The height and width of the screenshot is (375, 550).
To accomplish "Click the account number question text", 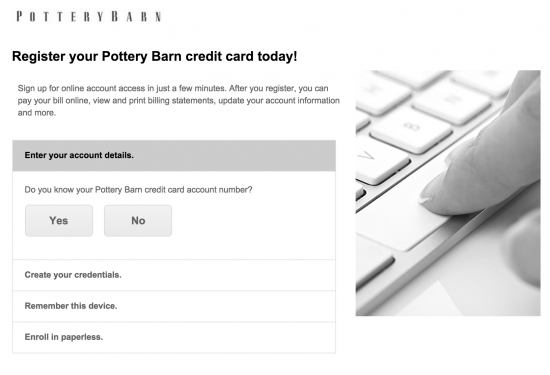I will click(x=138, y=190).
